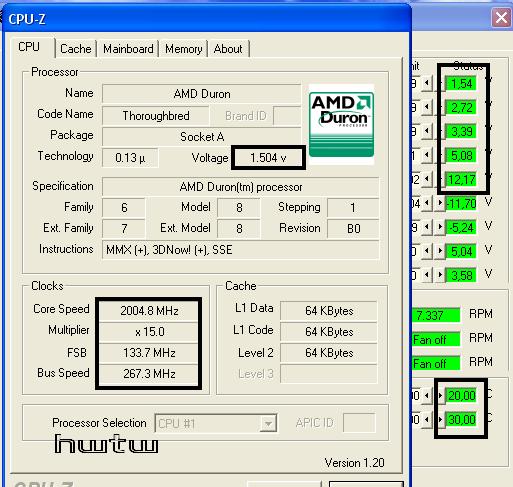Click the Instructions field with MMX, 3DNow!, SSE
Viewport: 513px width, 487px height.
[241, 250]
